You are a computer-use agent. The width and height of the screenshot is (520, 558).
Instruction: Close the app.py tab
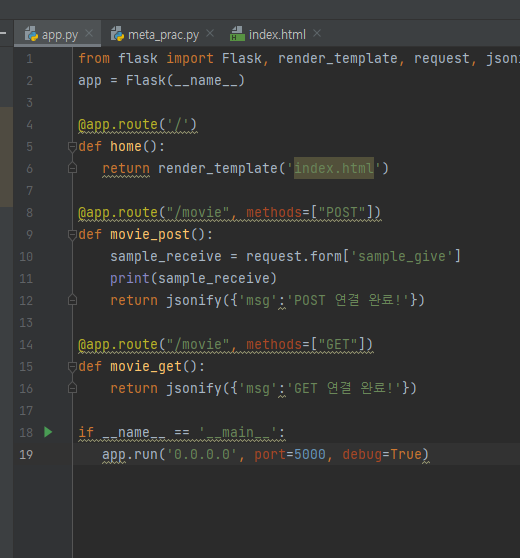(x=89, y=33)
